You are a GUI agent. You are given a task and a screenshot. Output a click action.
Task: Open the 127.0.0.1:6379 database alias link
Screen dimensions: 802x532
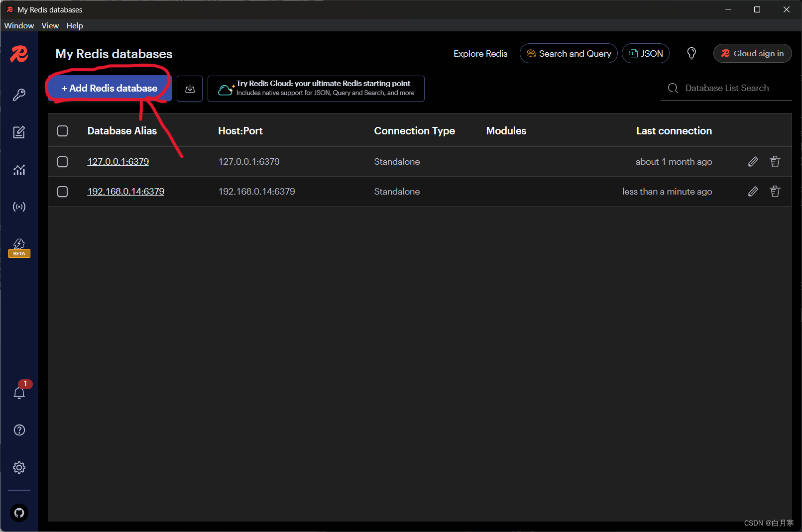118,162
